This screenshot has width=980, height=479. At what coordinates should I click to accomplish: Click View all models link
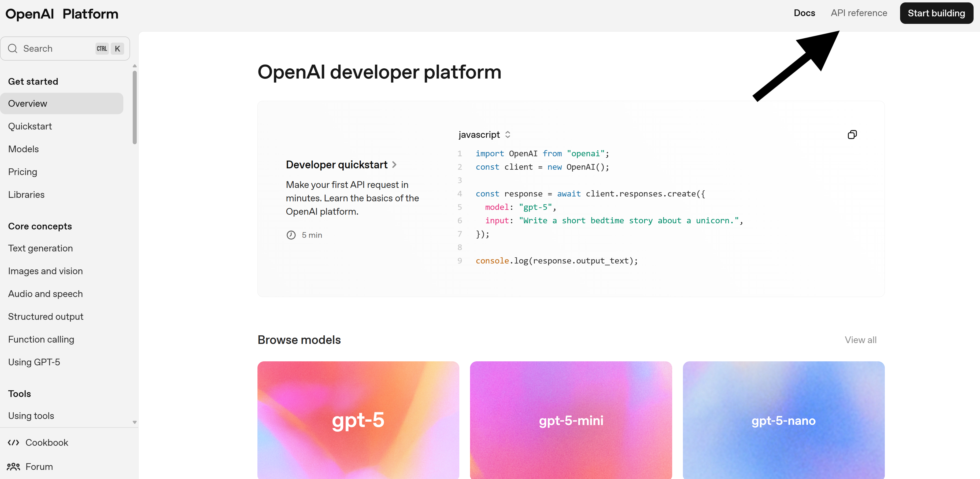coord(860,340)
